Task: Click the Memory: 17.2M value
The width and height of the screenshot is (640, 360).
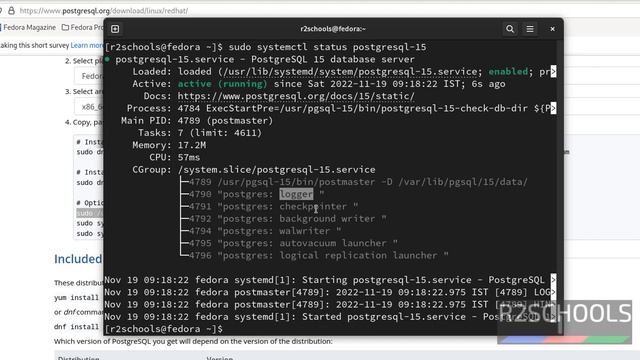Action: tap(192, 145)
